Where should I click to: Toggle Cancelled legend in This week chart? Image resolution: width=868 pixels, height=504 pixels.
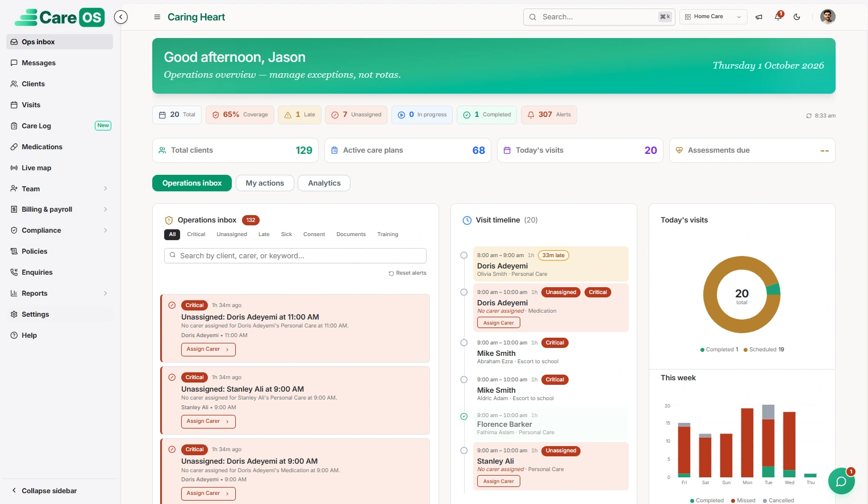coord(778,501)
